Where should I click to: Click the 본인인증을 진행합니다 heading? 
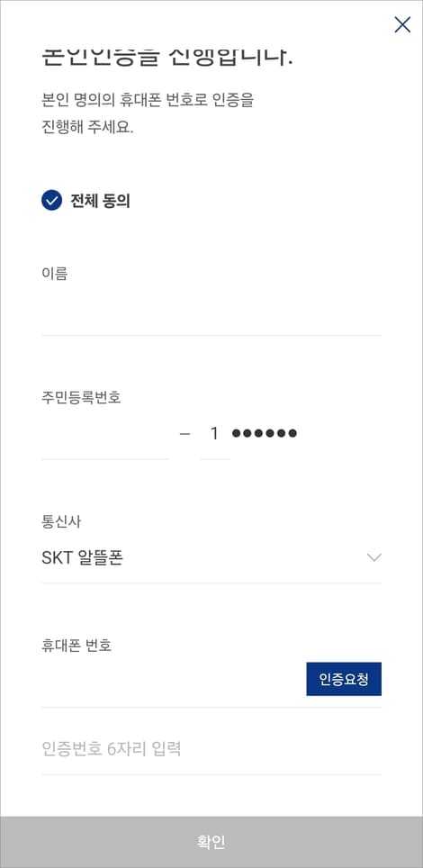click(x=167, y=58)
